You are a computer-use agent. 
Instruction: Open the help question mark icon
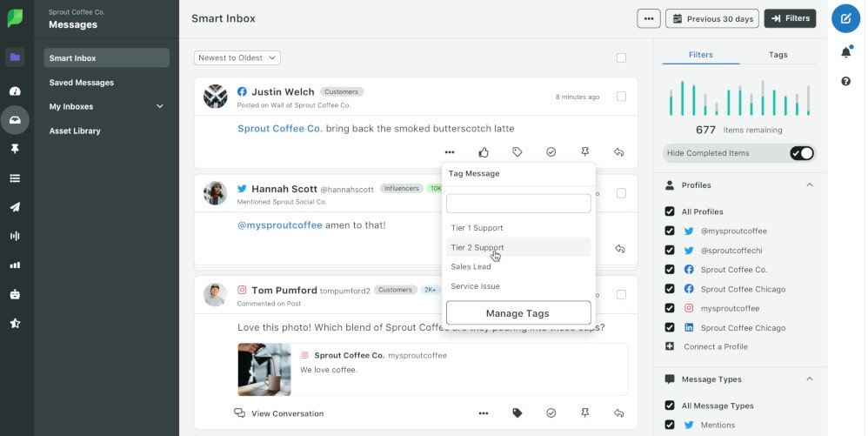pyautogui.click(x=846, y=82)
